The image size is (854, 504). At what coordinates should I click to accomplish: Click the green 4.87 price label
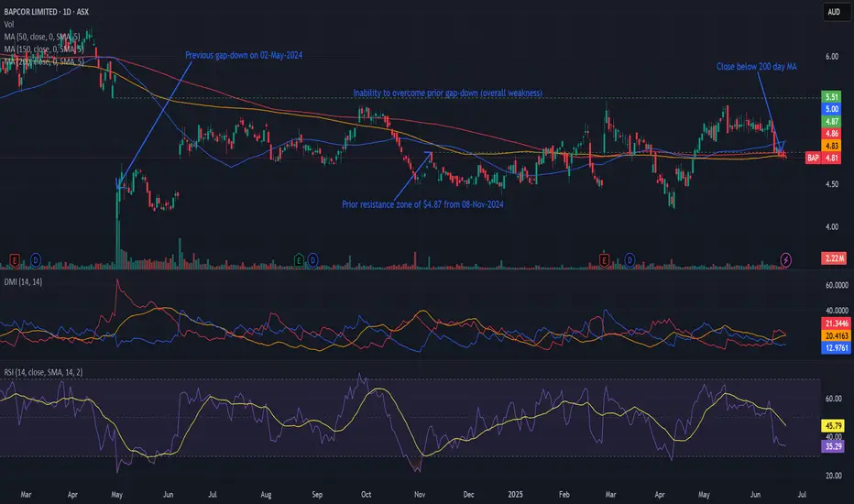click(x=832, y=122)
